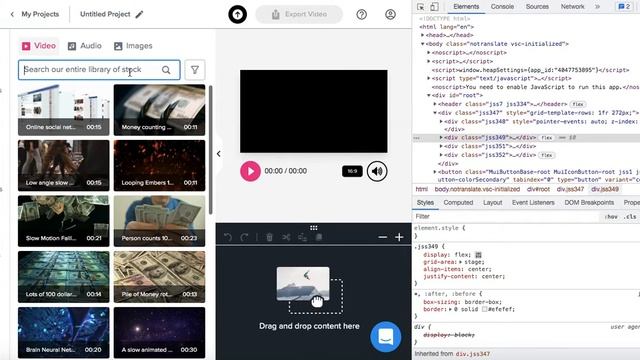Toggle DevTools device toolbar icon
Screen dimensions: 640x360
tap(434, 7)
